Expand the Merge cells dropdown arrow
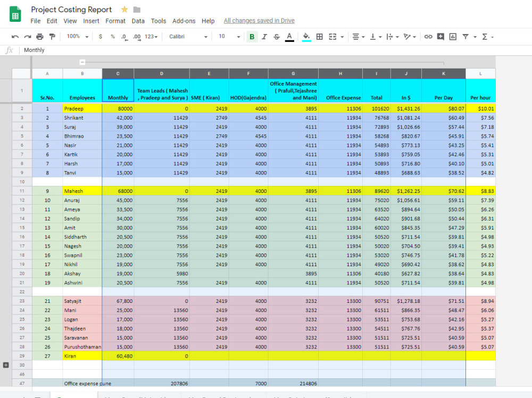532x398 pixels. point(342,37)
